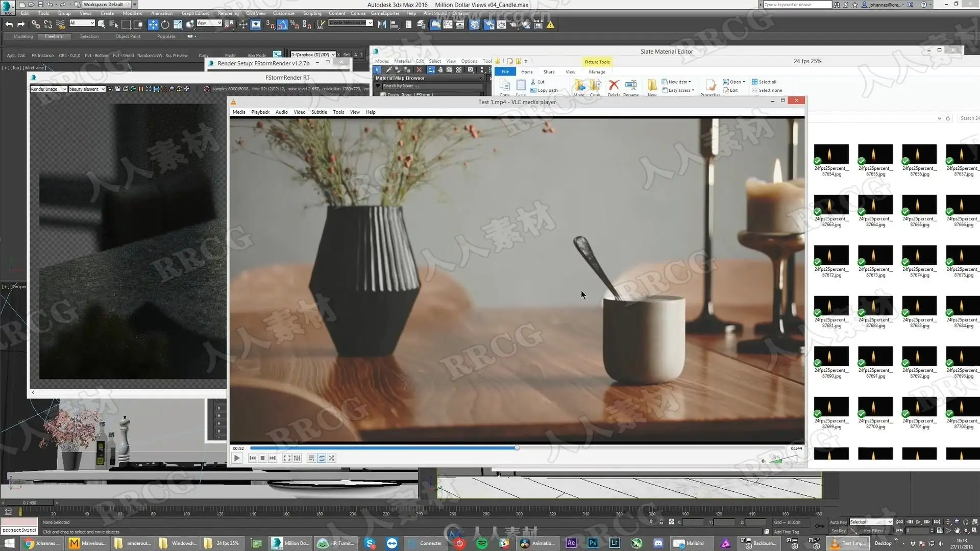Click the 3ds Max Undo arrow

point(9,24)
